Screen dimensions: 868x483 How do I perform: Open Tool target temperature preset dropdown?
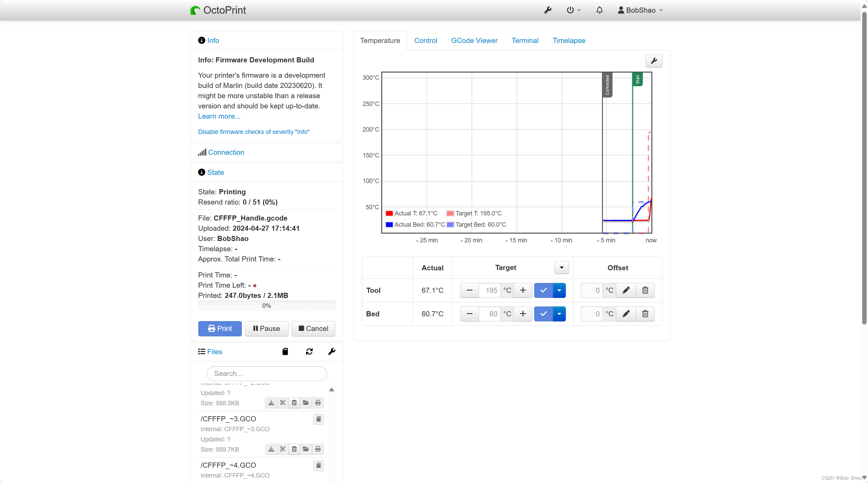click(x=559, y=290)
